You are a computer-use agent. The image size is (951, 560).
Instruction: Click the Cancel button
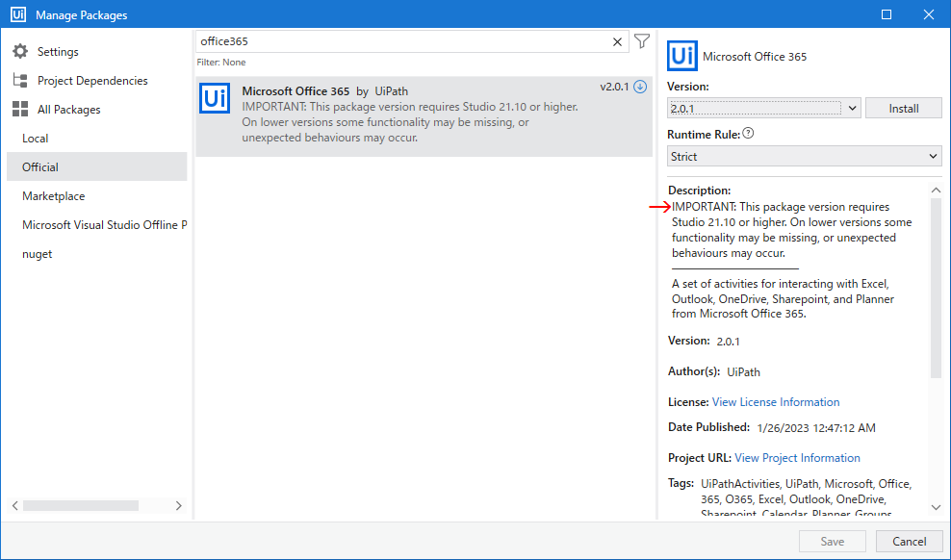909,541
